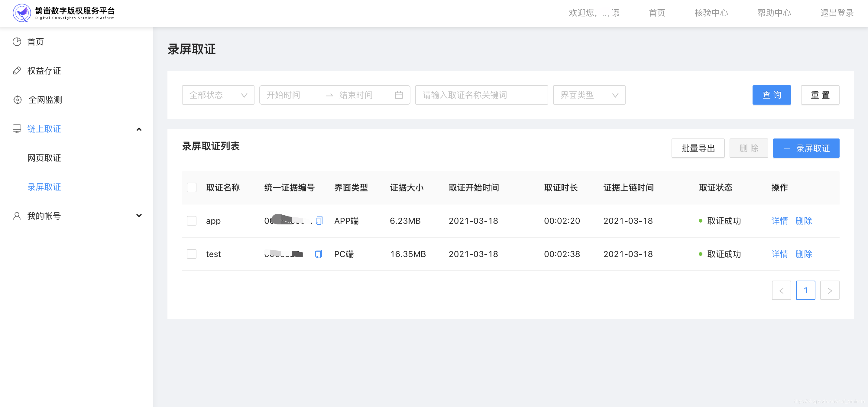868x407 pixels.
Task: Click the 首页 sidebar clock icon
Action: pyautogui.click(x=17, y=42)
